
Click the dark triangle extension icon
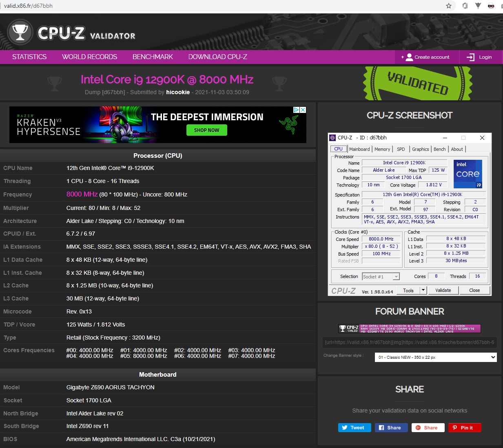pyautogui.click(x=478, y=6)
